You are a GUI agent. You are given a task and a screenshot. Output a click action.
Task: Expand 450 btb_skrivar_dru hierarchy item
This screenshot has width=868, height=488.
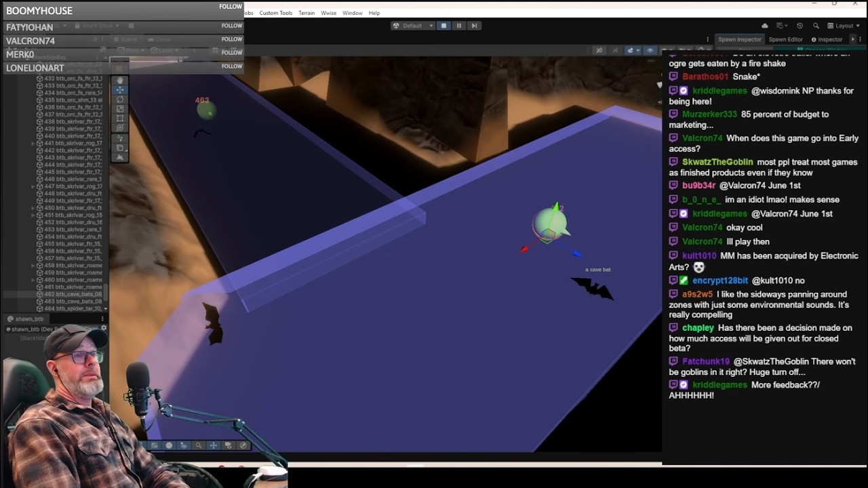[33, 208]
